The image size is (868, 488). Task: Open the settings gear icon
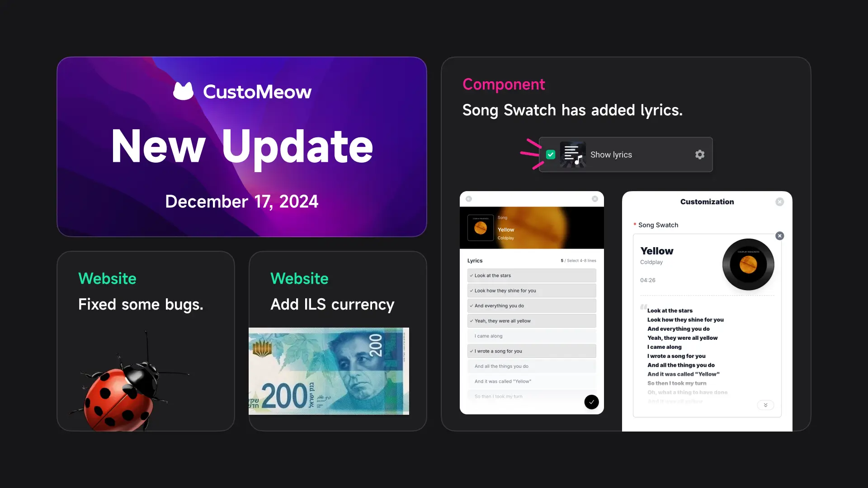point(700,155)
